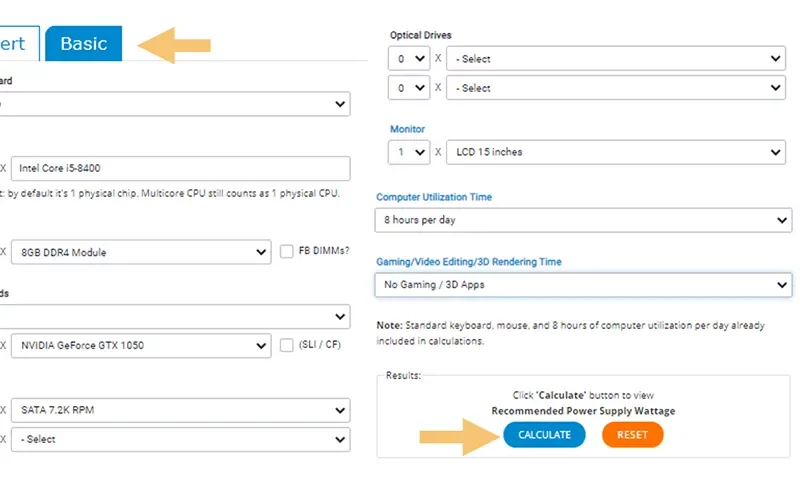Open the partially visible Expert tab
Viewport: 800px width, 487px height.
(x=19, y=43)
